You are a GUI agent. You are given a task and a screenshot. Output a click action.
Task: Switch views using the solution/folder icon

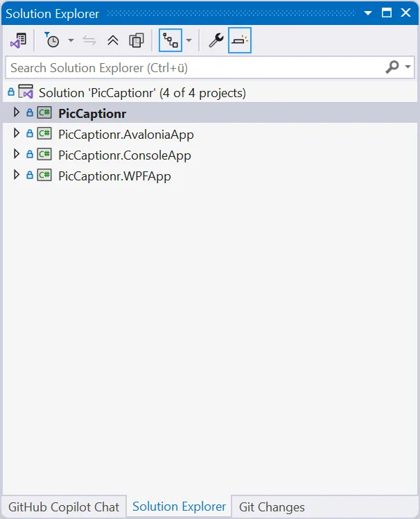point(18,40)
